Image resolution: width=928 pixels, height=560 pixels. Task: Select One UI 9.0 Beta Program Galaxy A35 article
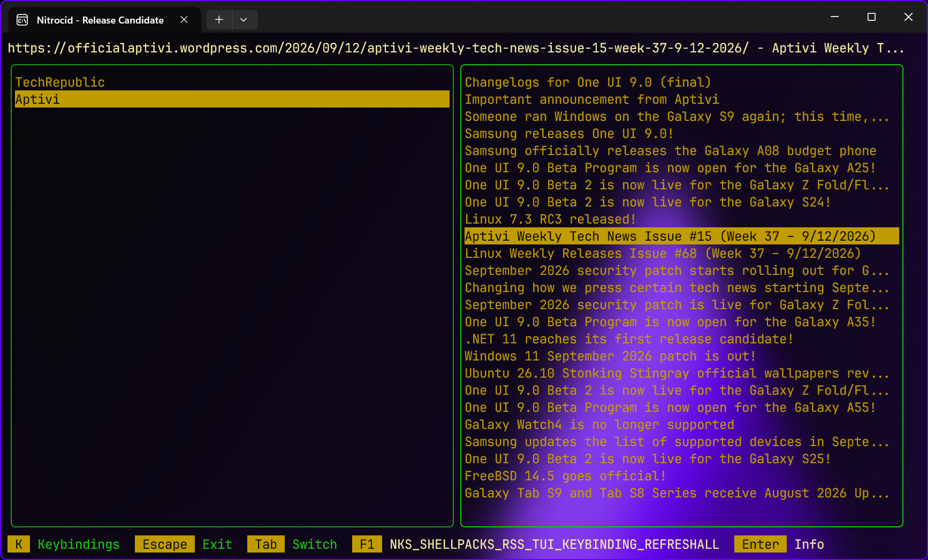[x=682, y=322]
